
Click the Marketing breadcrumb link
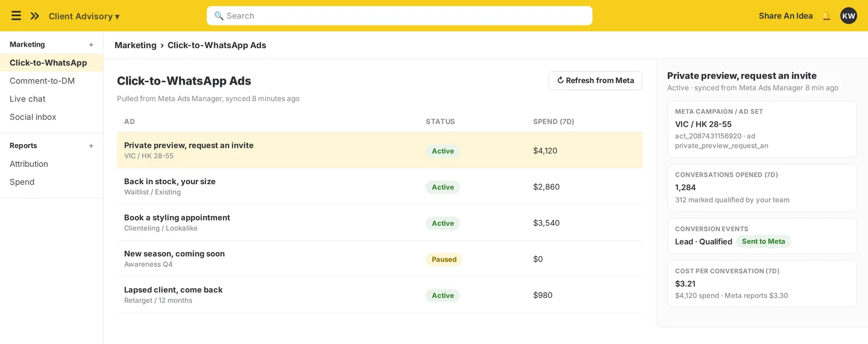point(135,45)
